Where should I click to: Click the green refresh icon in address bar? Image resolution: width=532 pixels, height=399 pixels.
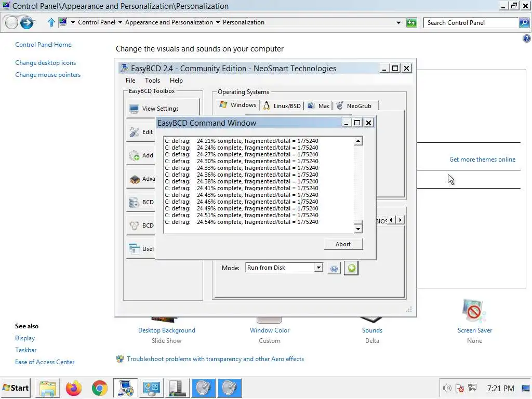411,23
